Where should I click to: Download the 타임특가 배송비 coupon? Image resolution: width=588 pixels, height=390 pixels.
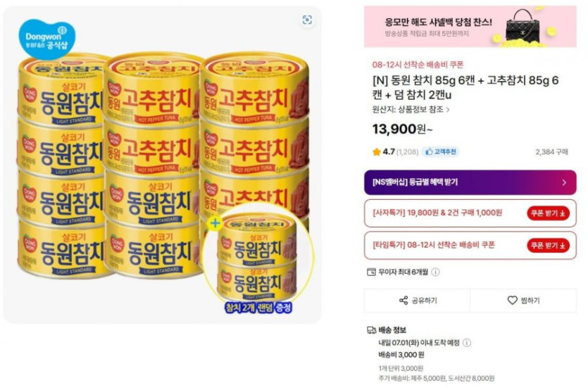click(548, 245)
